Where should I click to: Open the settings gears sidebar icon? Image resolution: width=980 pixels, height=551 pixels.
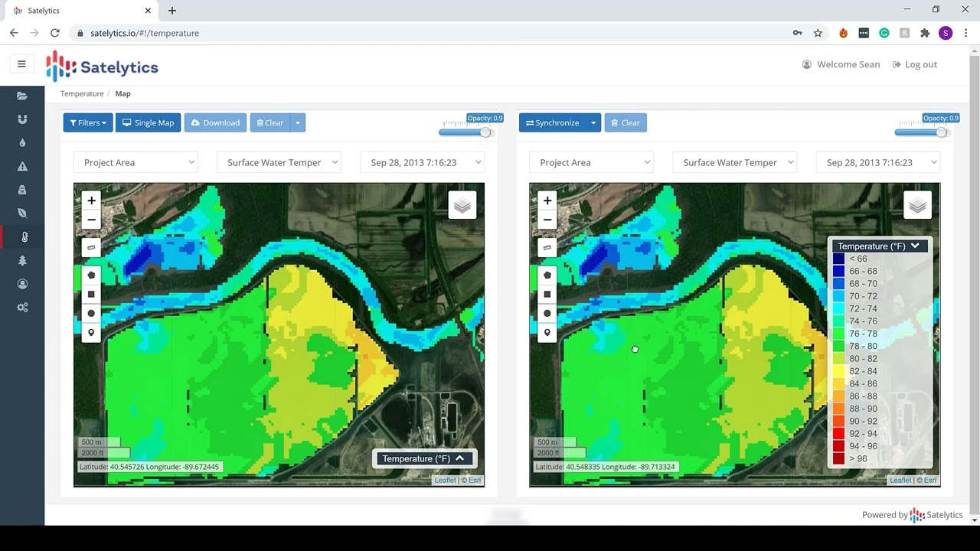pyautogui.click(x=22, y=308)
